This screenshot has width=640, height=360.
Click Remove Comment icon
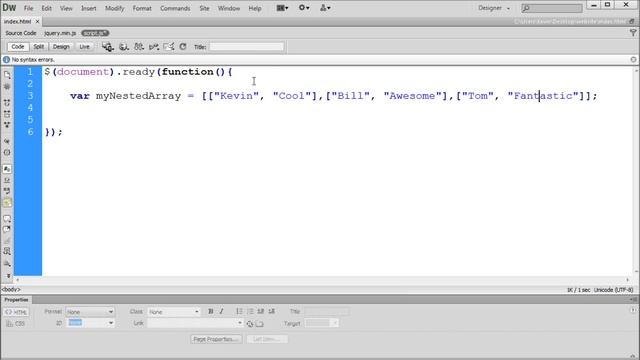pos(7,230)
